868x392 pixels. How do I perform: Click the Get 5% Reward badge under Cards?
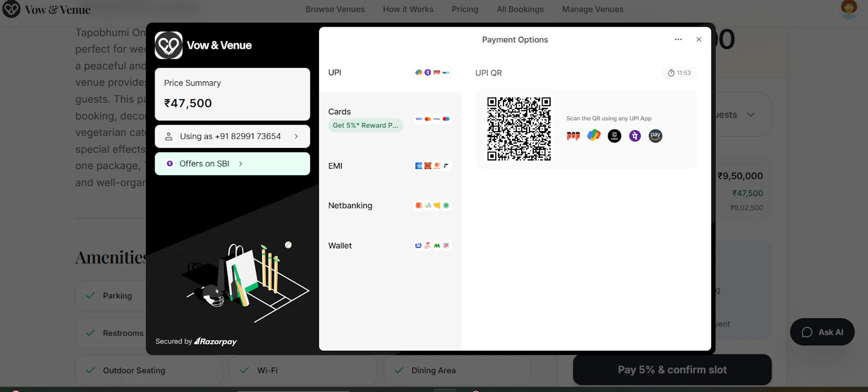365,125
